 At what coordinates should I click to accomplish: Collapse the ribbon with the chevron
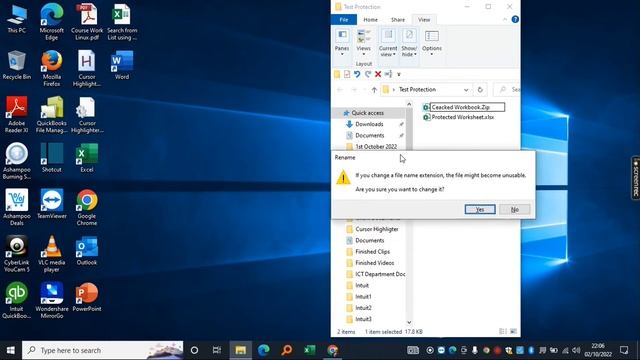tap(505, 20)
